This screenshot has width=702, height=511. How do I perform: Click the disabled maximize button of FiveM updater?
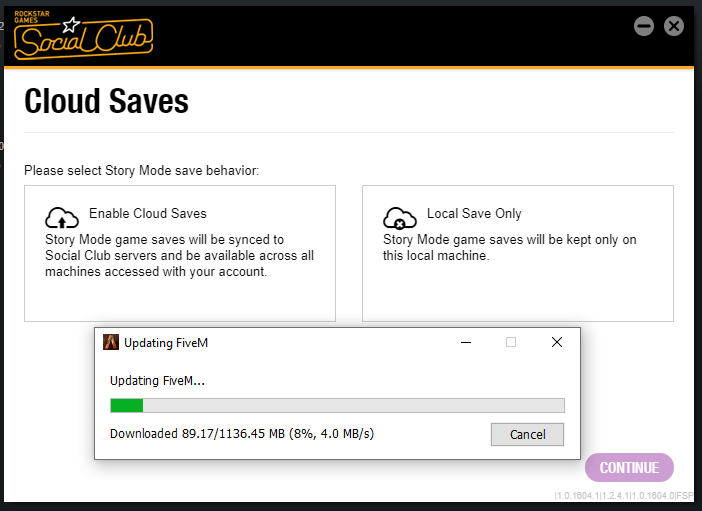(x=511, y=342)
